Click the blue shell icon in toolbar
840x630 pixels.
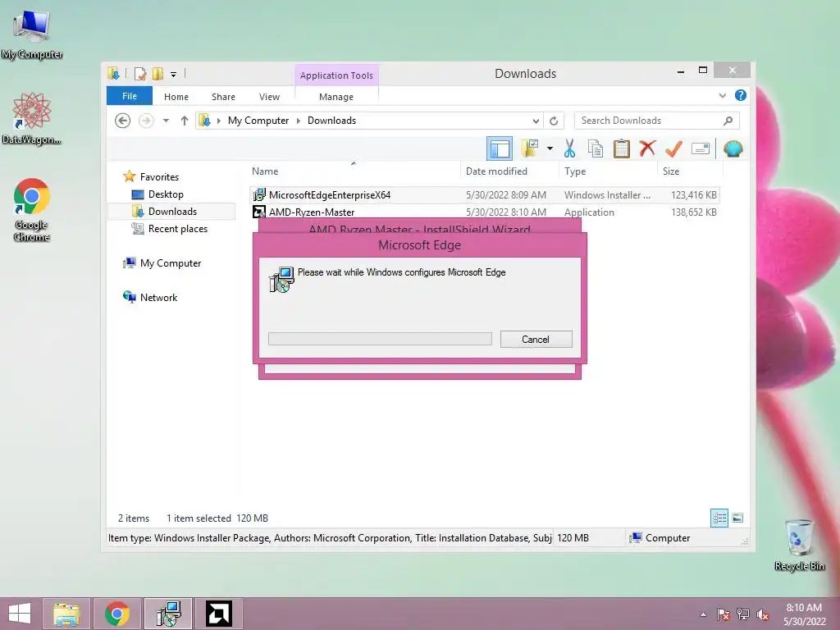pyautogui.click(x=733, y=148)
